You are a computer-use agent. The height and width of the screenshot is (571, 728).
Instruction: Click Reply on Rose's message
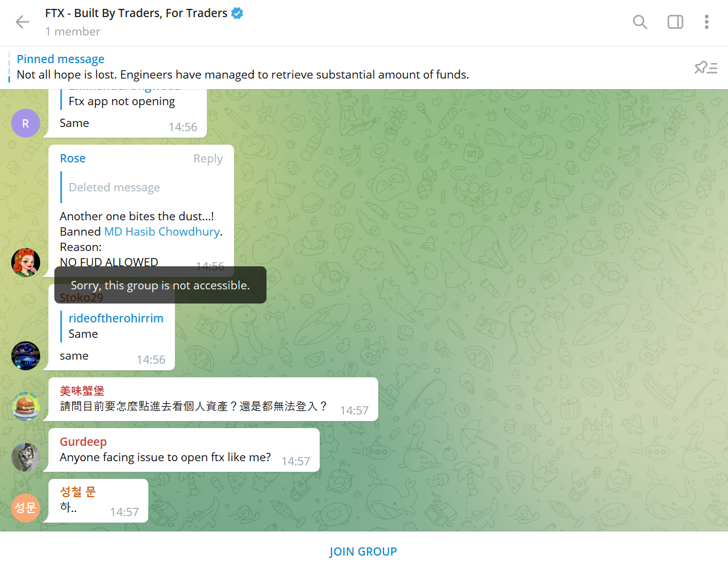(208, 158)
